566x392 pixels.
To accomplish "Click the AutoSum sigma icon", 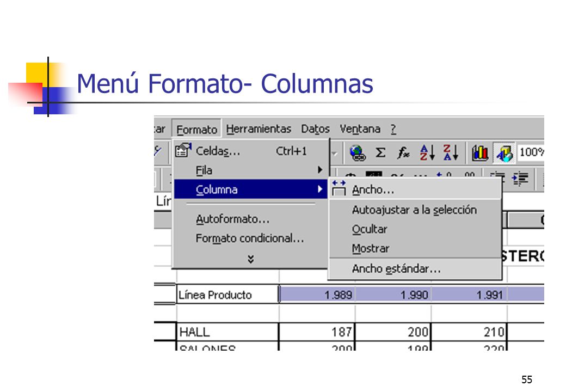I will pyautogui.click(x=380, y=152).
